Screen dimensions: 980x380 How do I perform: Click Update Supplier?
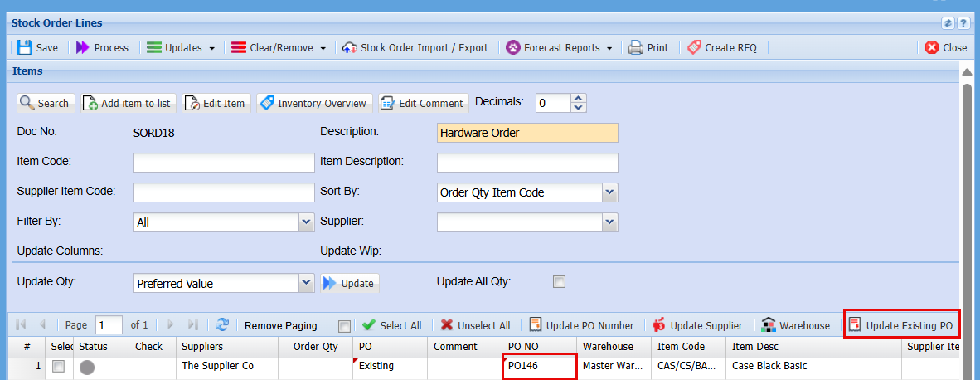click(x=697, y=325)
